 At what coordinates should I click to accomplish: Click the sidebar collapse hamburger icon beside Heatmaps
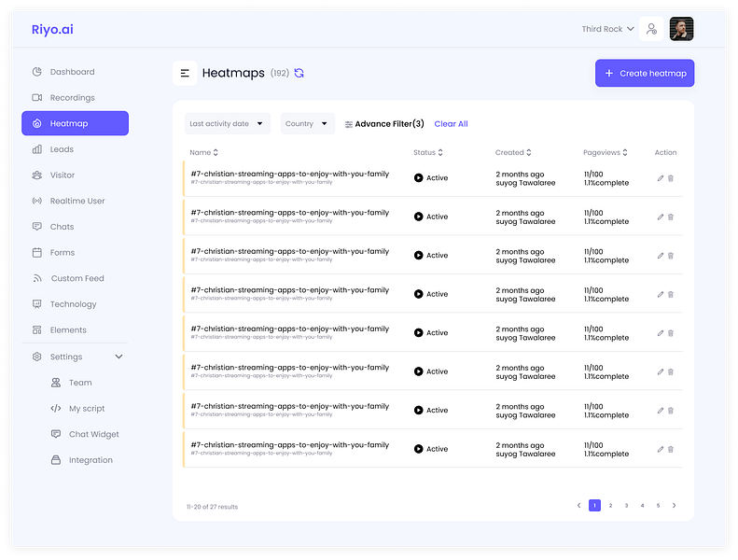tap(185, 73)
